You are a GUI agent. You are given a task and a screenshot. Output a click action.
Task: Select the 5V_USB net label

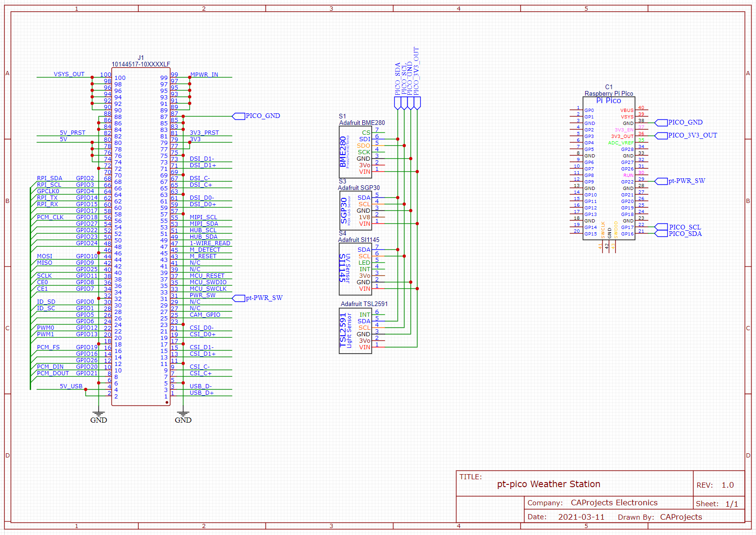point(71,386)
